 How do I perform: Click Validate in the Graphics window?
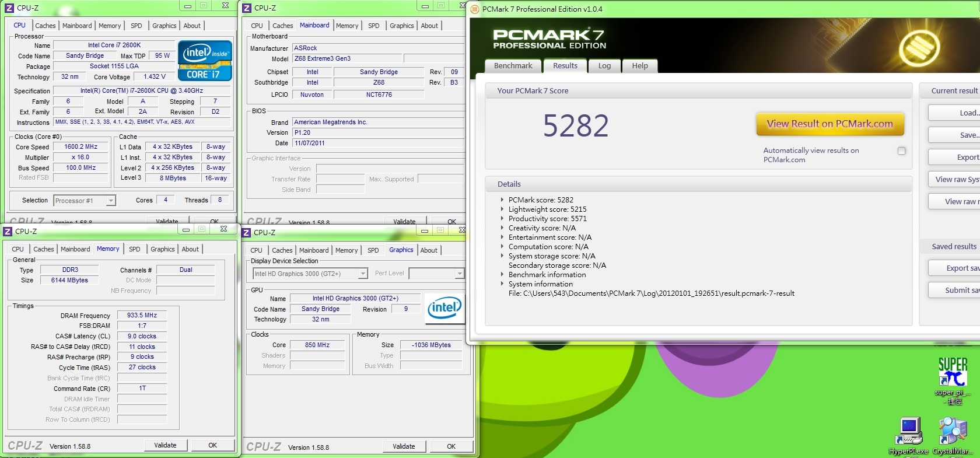click(404, 446)
